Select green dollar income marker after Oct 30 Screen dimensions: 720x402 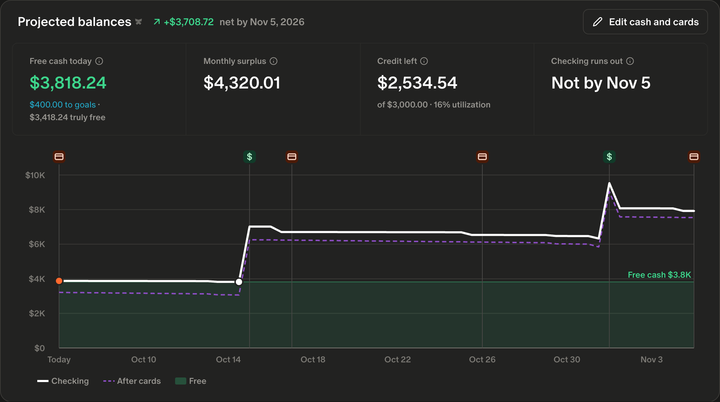tap(609, 157)
